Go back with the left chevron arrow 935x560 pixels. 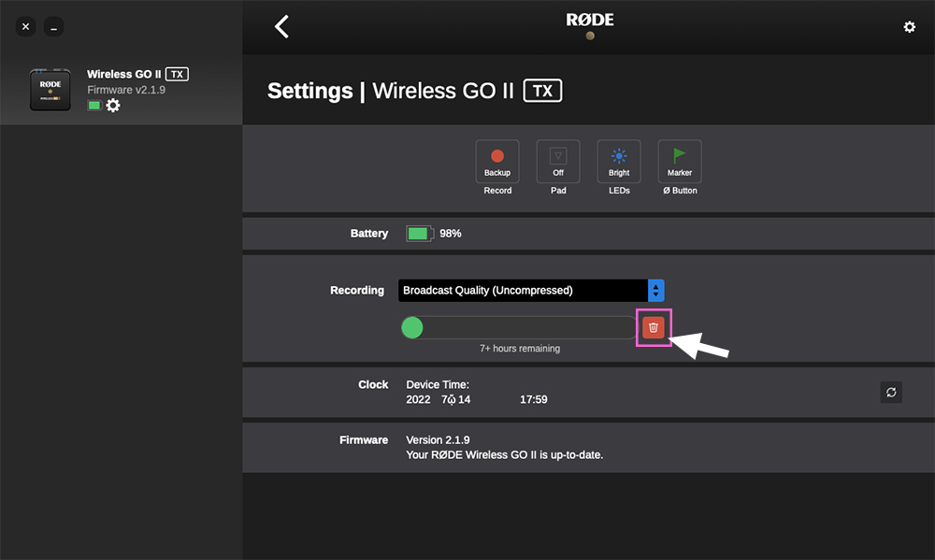[x=281, y=27]
